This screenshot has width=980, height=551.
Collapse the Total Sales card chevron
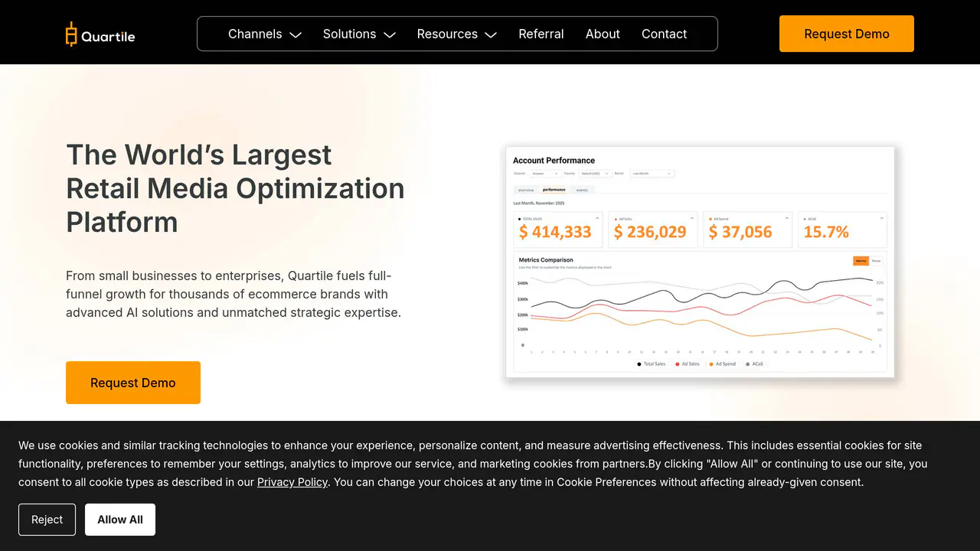(597, 218)
